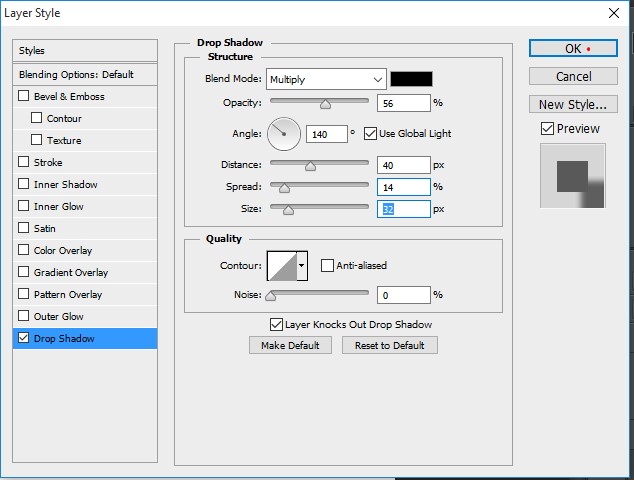
Task: Click the Noise slider handle
Action: [271, 296]
